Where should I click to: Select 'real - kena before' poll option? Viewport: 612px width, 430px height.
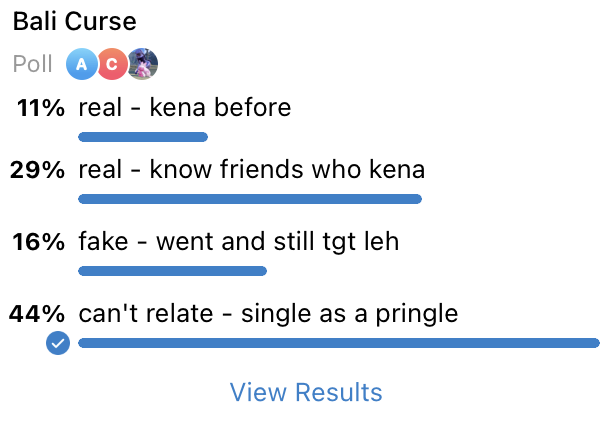coord(184,107)
